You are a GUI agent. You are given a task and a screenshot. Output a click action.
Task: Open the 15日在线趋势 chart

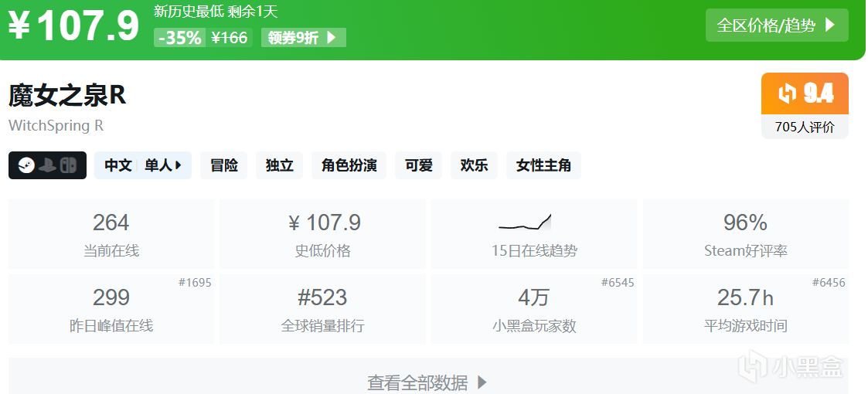point(534,234)
